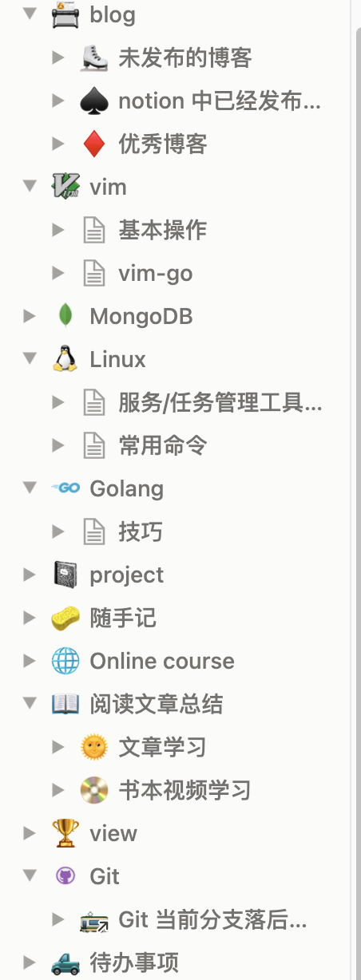Click the spade icon beside notion page
Viewport: 361px width, 980px height.
(94, 101)
